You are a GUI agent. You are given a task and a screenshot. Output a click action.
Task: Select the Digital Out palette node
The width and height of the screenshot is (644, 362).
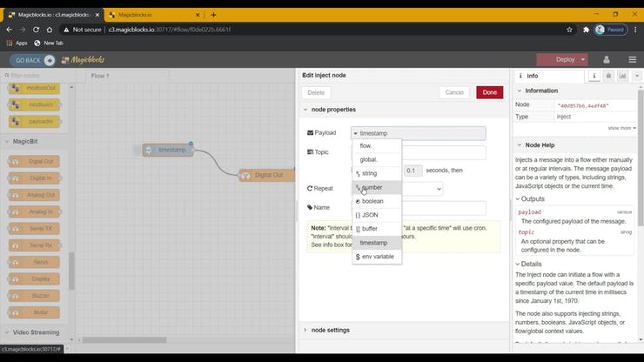coord(34,162)
